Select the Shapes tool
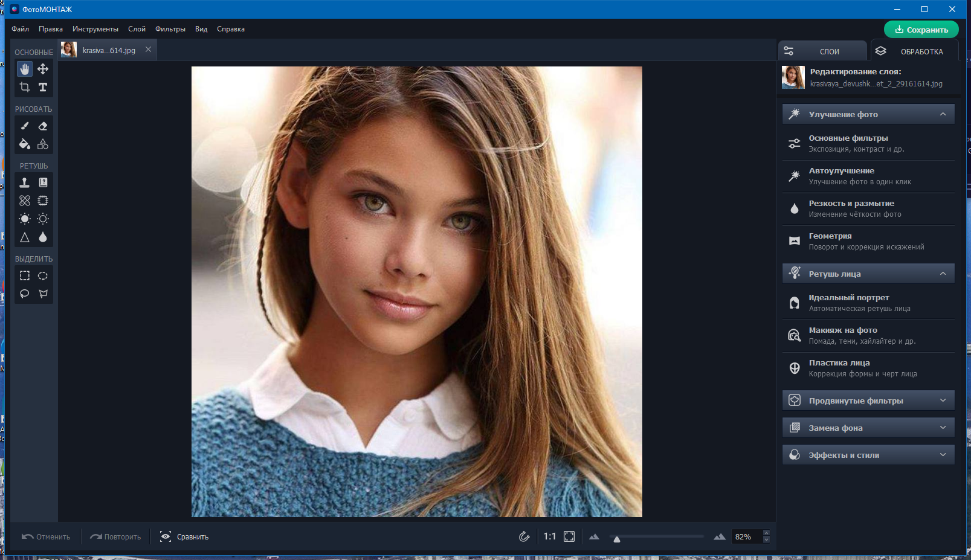The image size is (971, 560). click(x=43, y=144)
